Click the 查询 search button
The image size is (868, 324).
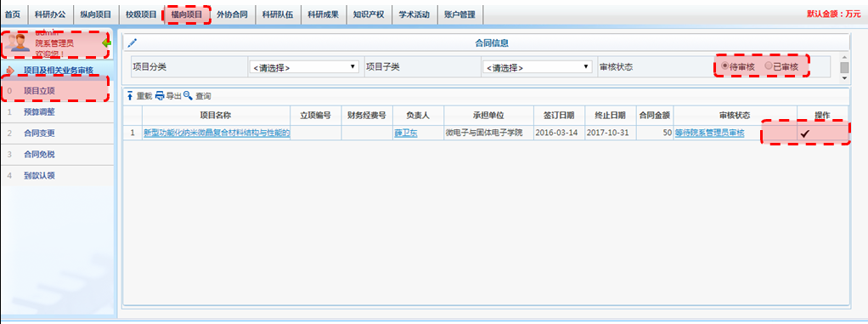click(197, 96)
